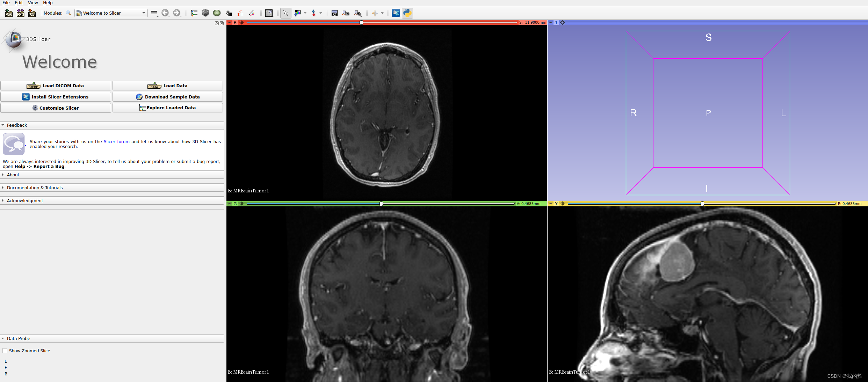Open the Extensions Manager toolbar icon
Image resolution: width=868 pixels, height=382 pixels.
click(x=396, y=13)
